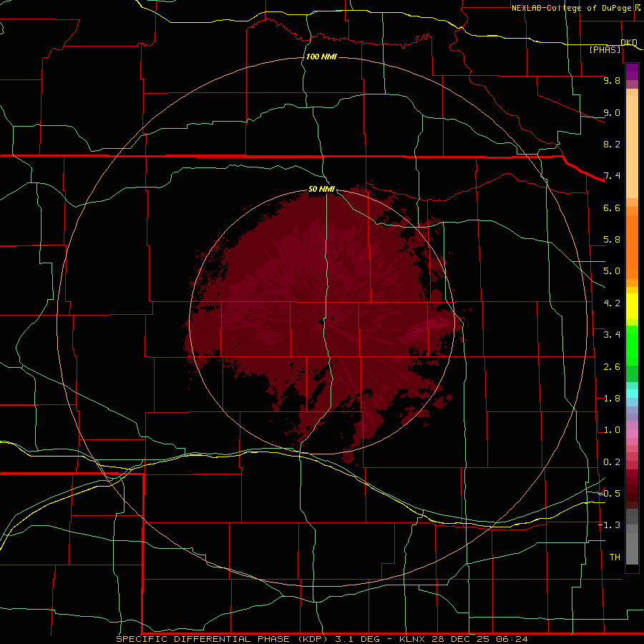Click the 9.8 value on the color scale
This screenshot has width=644, height=644.
coord(612,80)
